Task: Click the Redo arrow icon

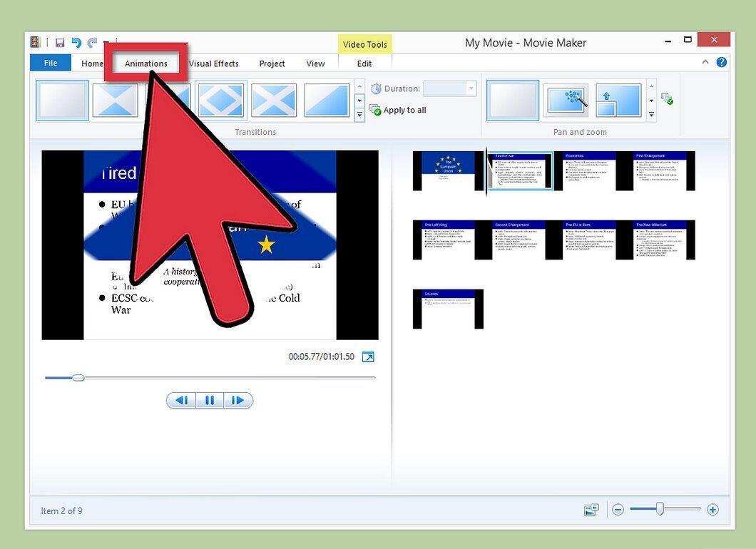Action: click(92, 43)
